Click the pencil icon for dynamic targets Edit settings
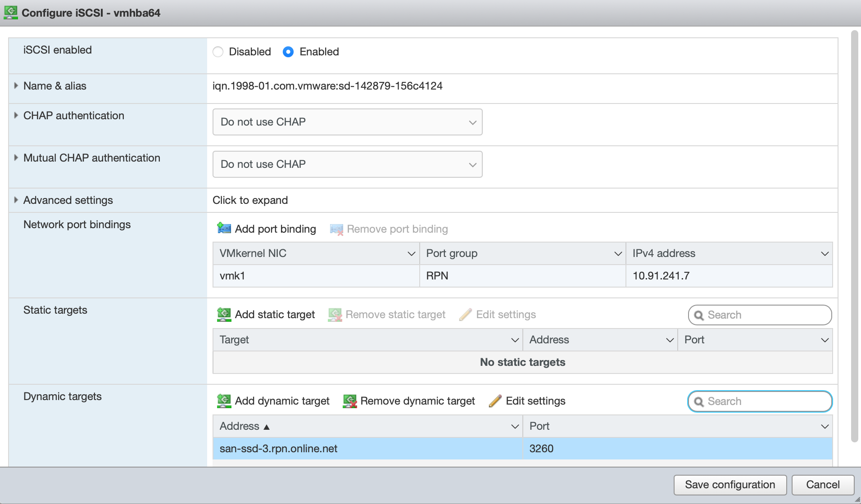Viewport: 861px width, 504px height. [x=495, y=400]
